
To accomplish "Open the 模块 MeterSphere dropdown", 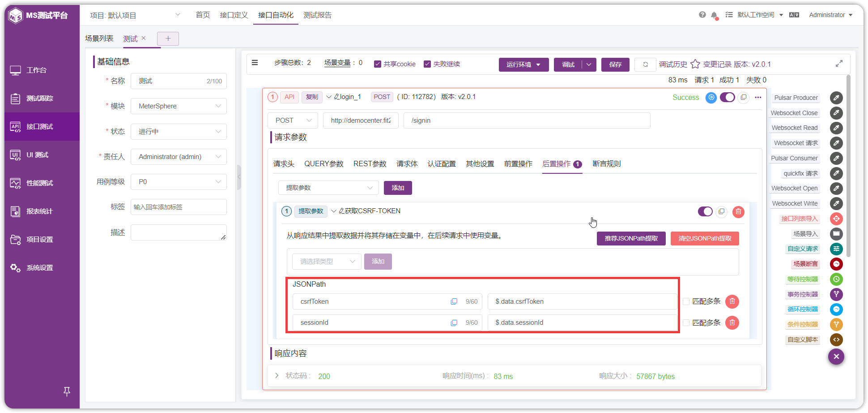I will click(x=179, y=106).
